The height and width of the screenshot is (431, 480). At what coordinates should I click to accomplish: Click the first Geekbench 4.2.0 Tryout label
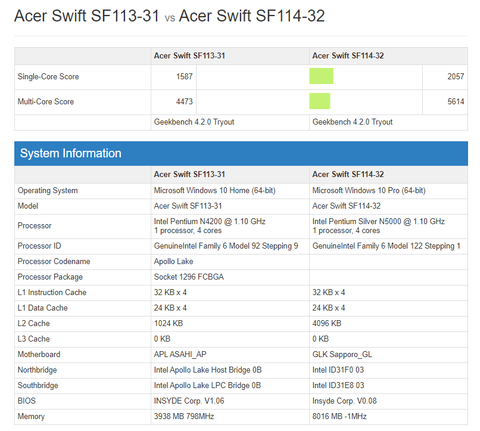click(194, 122)
